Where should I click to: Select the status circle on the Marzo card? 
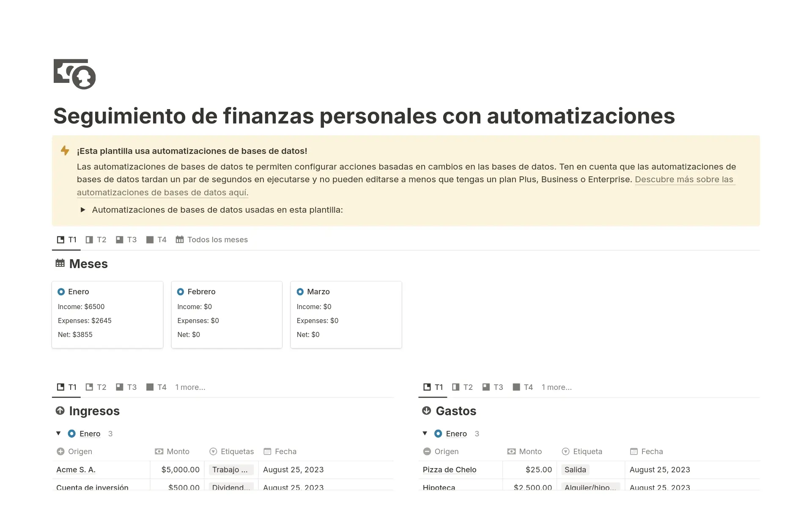click(301, 291)
